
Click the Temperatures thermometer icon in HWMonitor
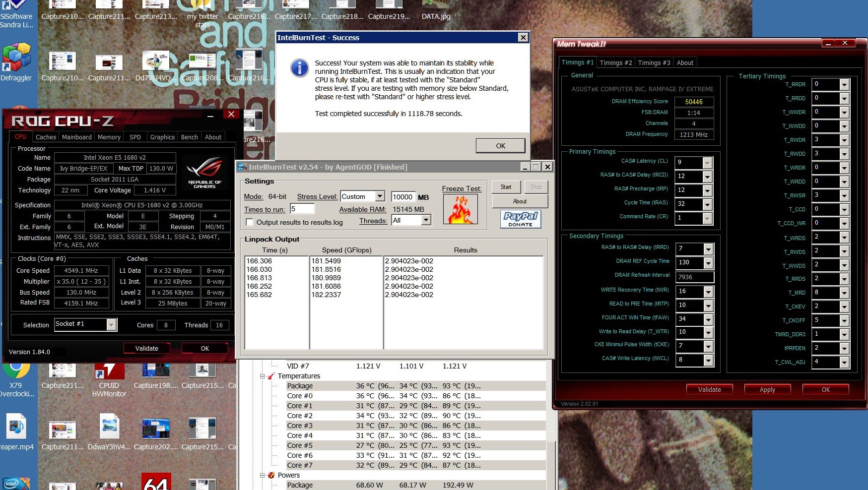271,376
